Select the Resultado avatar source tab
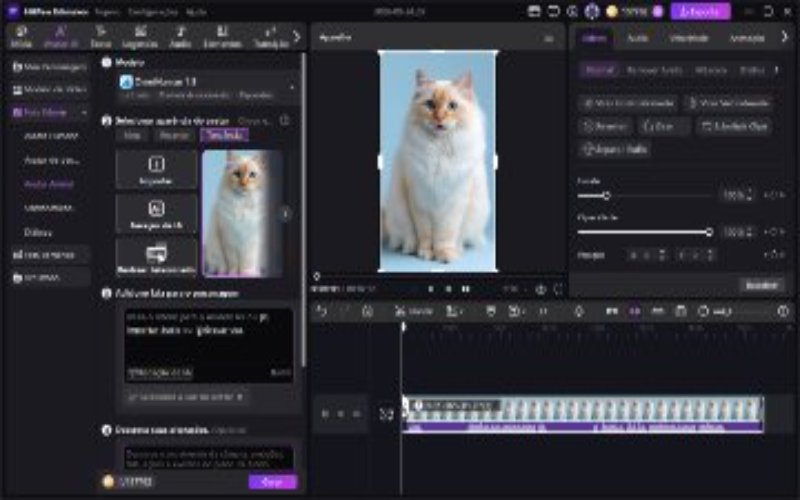800x500 pixels. [224, 135]
